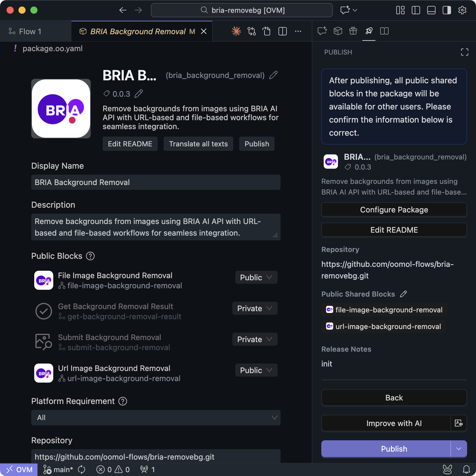
Task: Click the Configure Package button
Action: tap(394, 210)
